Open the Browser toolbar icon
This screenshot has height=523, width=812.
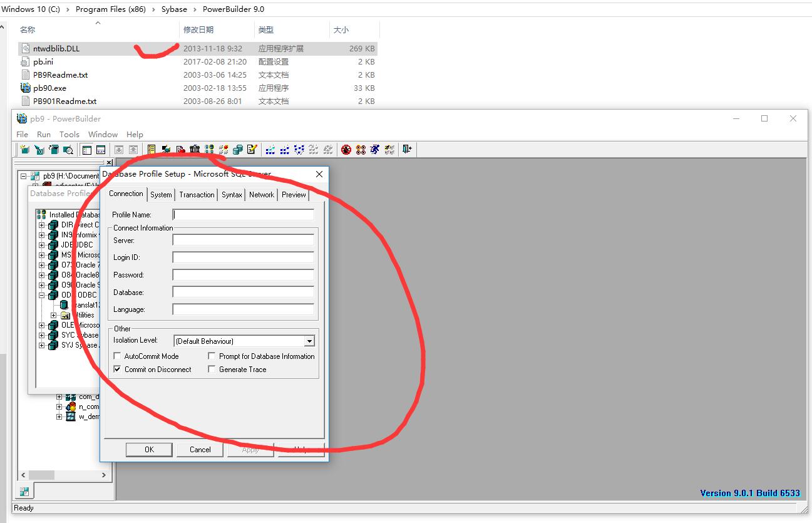166,150
